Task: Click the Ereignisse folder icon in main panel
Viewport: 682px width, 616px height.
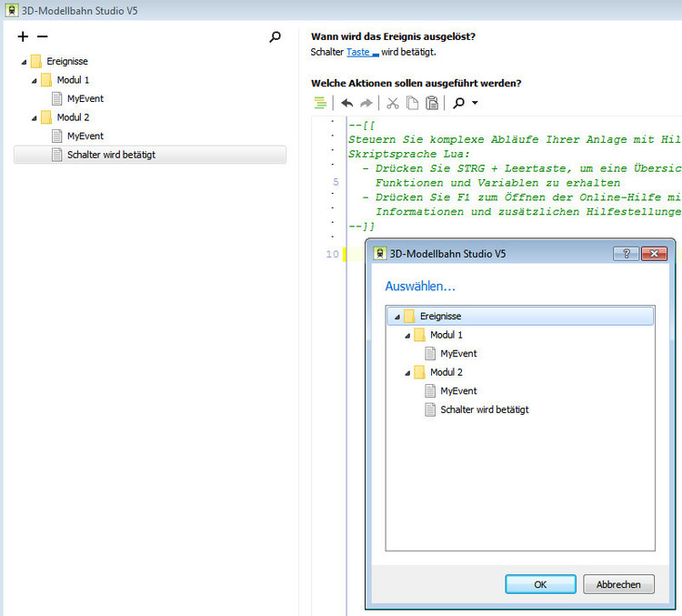Action: (x=36, y=61)
